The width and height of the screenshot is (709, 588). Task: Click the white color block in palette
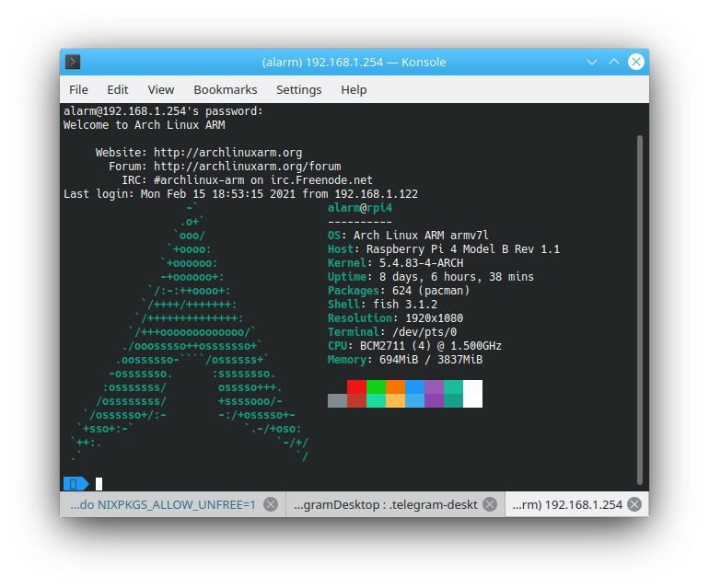(473, 394)
